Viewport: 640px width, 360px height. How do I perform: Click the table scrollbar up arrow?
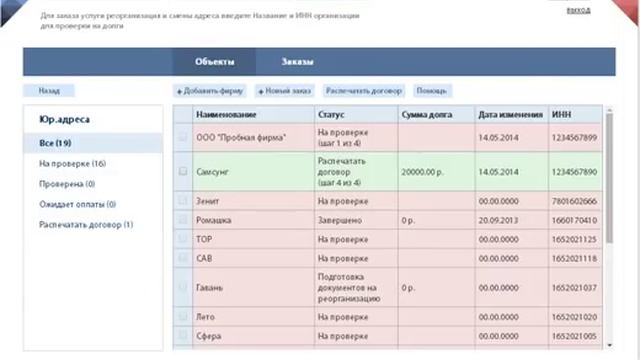tap(609, 109)
